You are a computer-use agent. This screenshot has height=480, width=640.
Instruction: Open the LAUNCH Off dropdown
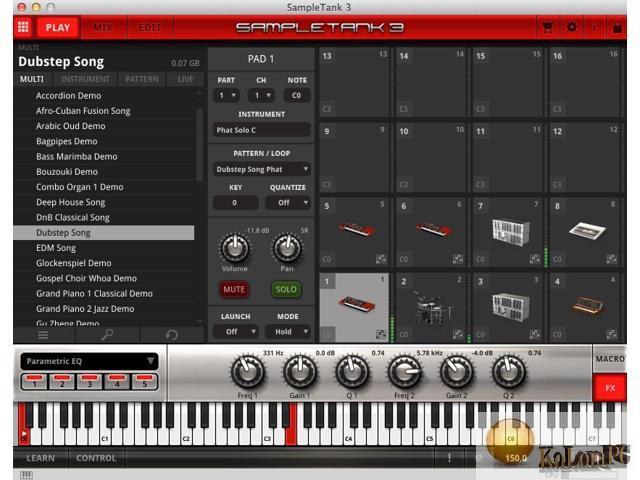click(x=236, y=331)
